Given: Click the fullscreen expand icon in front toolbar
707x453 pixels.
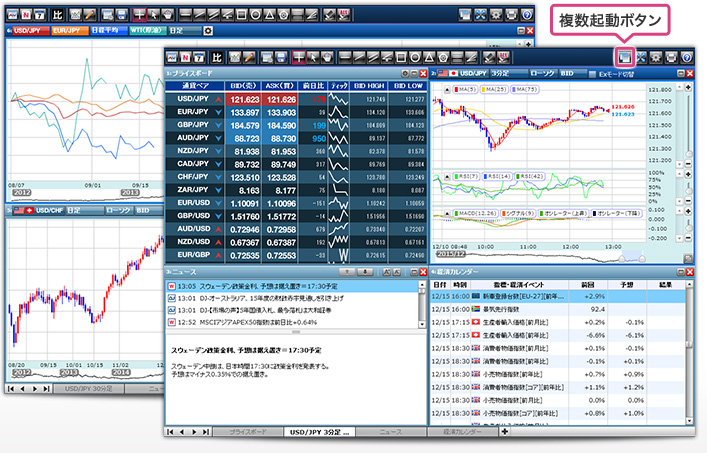Looking at the screenshot, I should pos(641,57).
